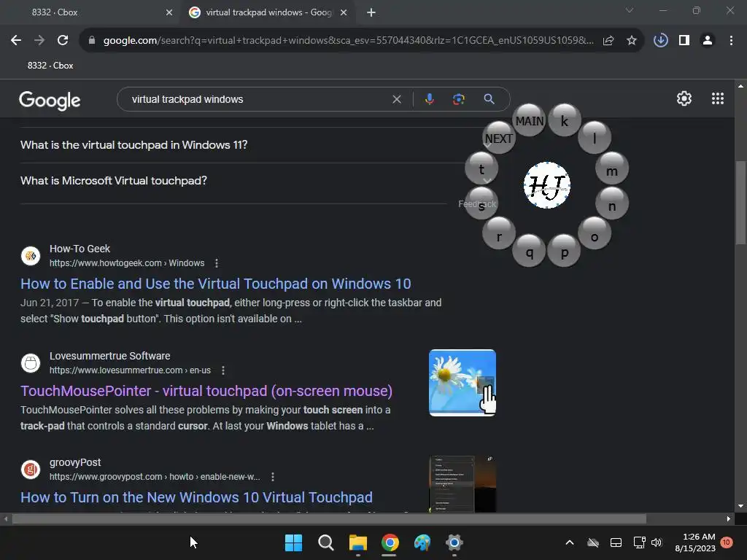Open more options for Lovesummertrue result
Image resolution: width=747 pixels, height=560 pixels.
point(223,370)
